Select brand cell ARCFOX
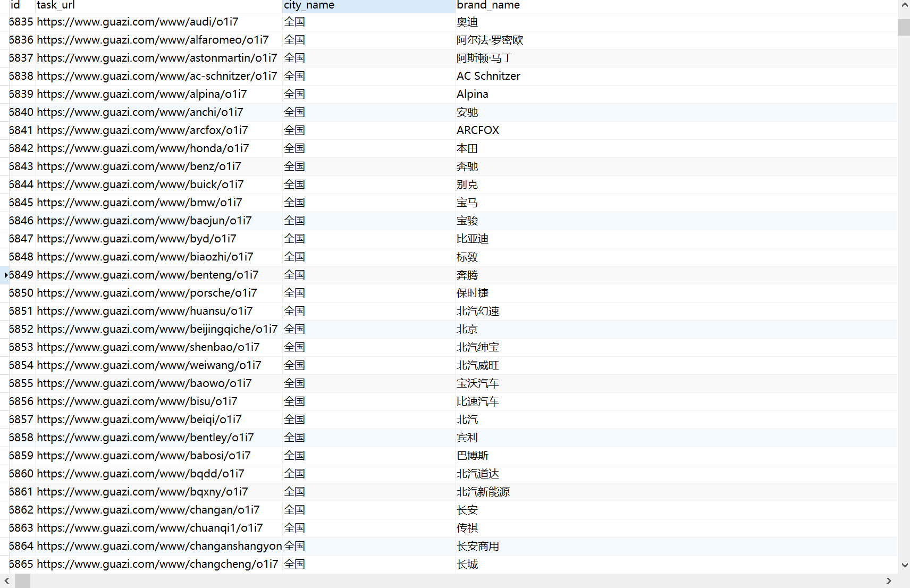Screen dimensions: 910x588 pyautogui.click(x=676, y=130)
